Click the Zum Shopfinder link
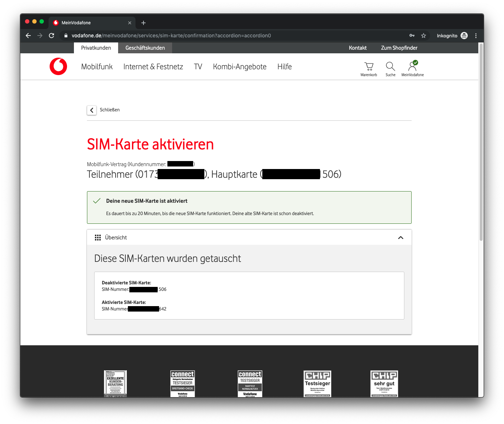 (x=399, y=48)
